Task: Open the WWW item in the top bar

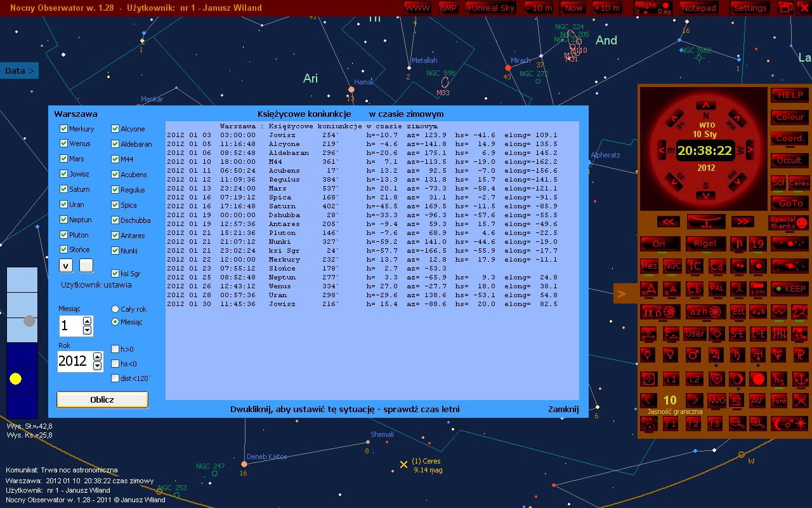Action: point(417,8)
